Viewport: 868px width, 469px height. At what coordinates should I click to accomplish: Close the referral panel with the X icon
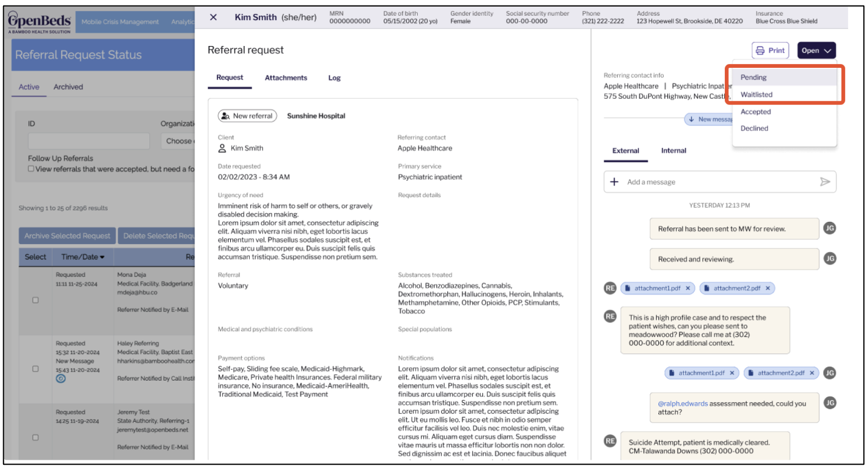[x=213, y=18]
